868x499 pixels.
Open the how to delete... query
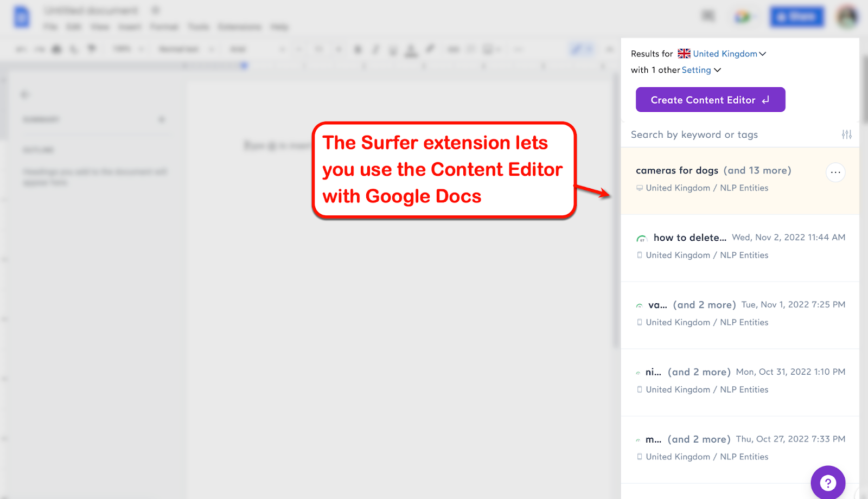tap(740, 248)
